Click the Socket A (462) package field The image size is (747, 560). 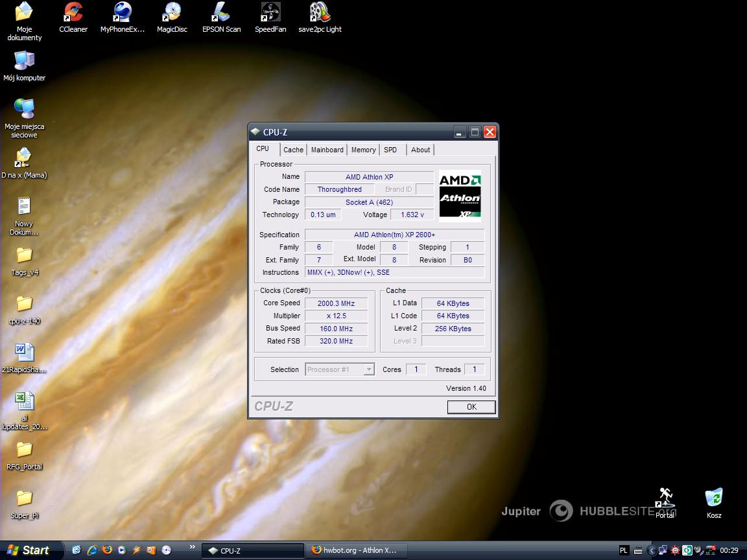click(x=369, y=202)
